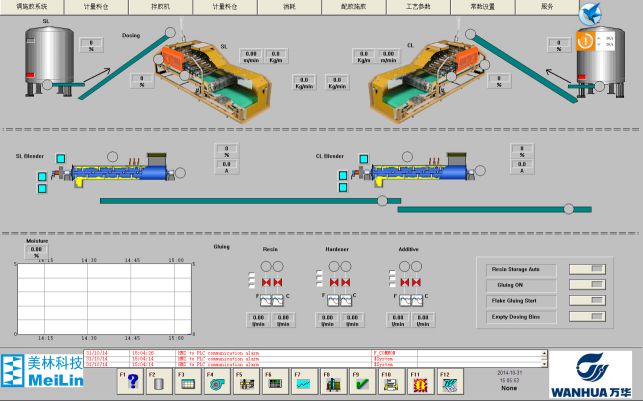Image resolution: width=643 pixels, height=401 pixels.
Task: Click the F7 trend chart icon
Action: point(302,383)
